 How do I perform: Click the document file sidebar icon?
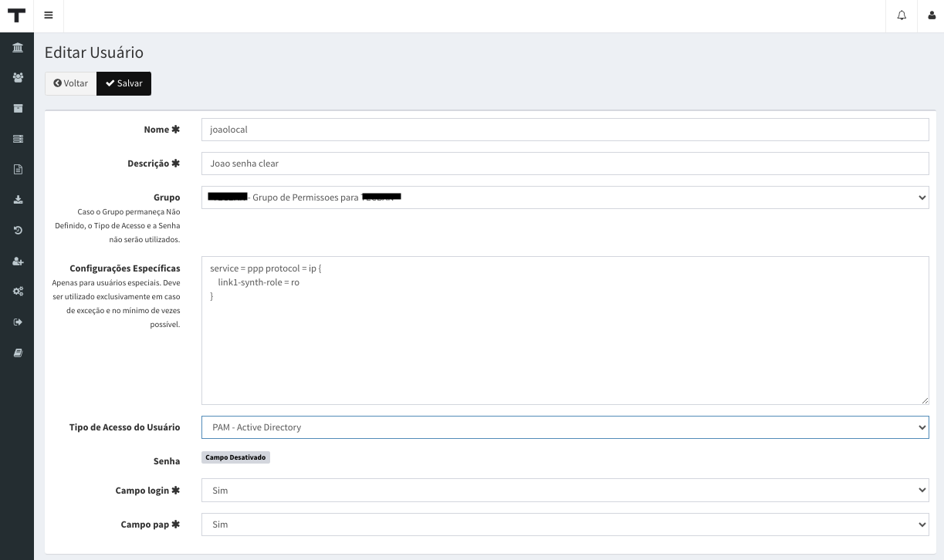[x=18, y=170]
